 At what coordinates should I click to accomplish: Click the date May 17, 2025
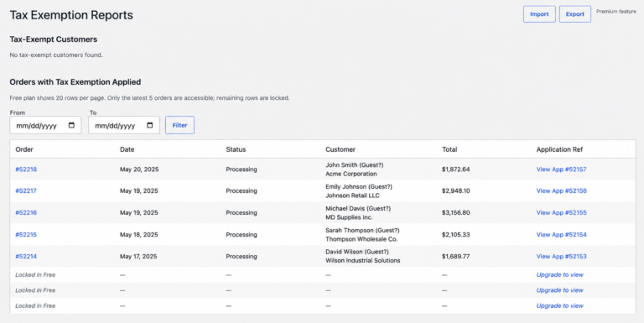(x=138, y=257)
